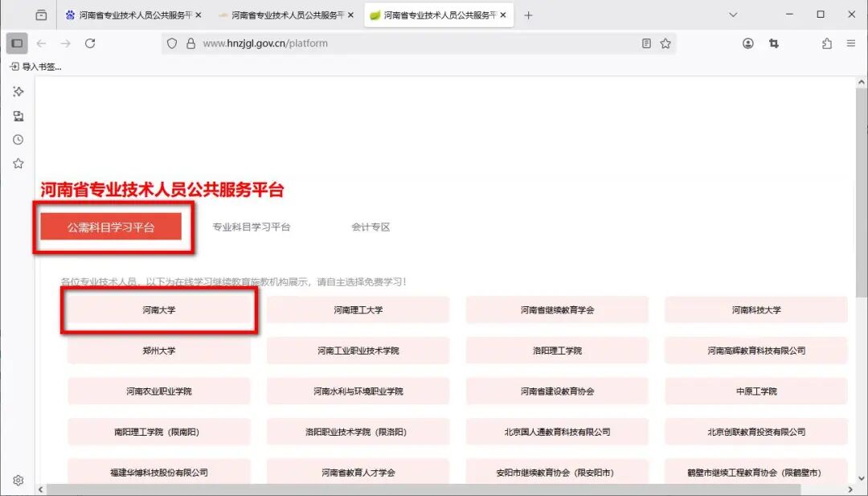Bookmark this page with star icon
Viewport: 868px width, 496px height.
coord(665,43)
